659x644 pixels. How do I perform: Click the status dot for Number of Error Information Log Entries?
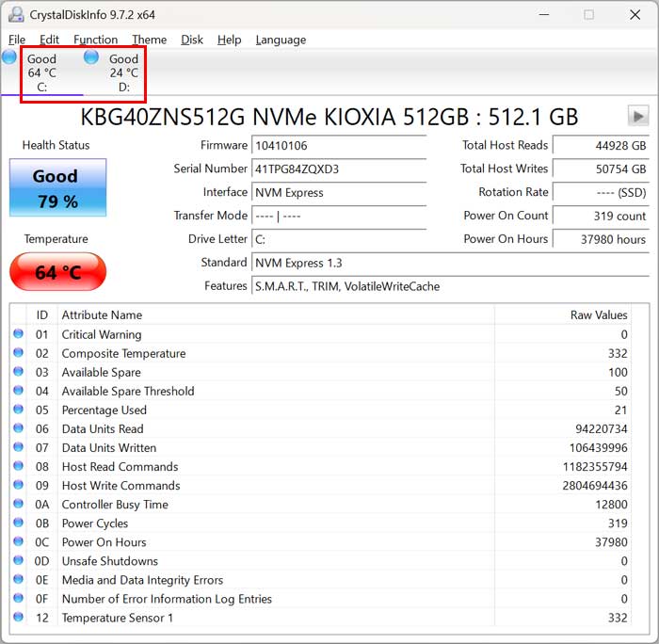tap(18, 598)
